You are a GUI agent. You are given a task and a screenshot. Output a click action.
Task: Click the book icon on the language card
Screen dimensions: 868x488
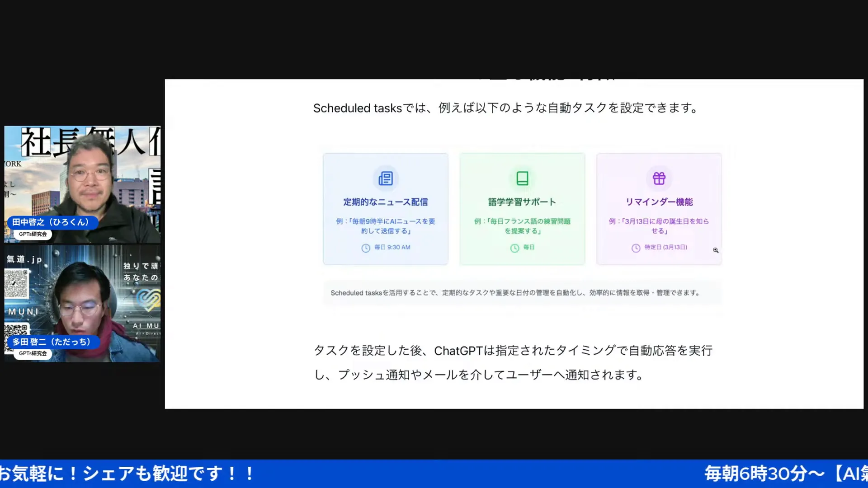point(522,178)
